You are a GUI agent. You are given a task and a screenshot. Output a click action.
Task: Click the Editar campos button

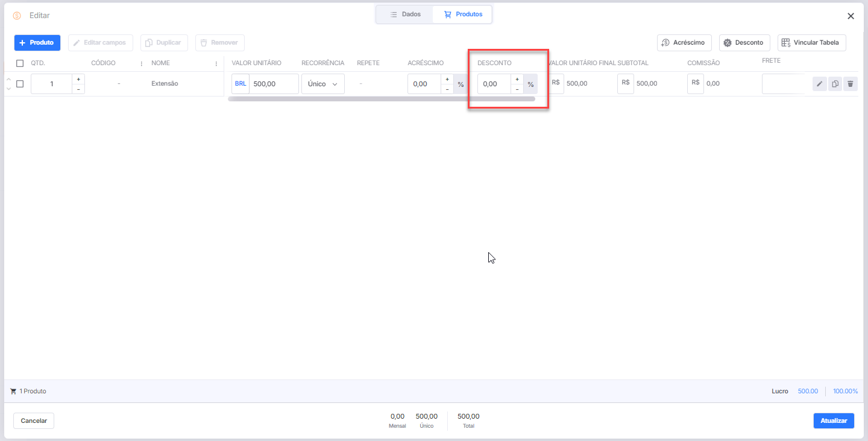tap(100, 43)
